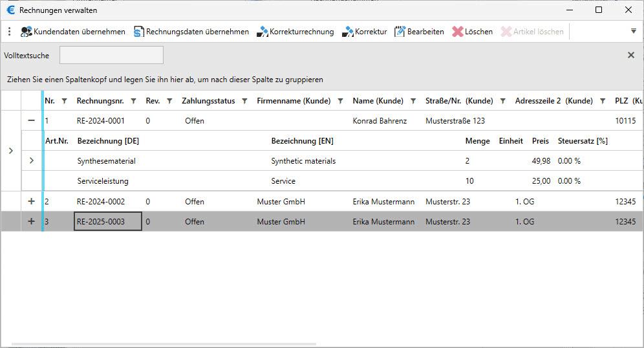644x348 pixels.
Task: Click the red Löschen X icon
Action: (x=458, y=32)
